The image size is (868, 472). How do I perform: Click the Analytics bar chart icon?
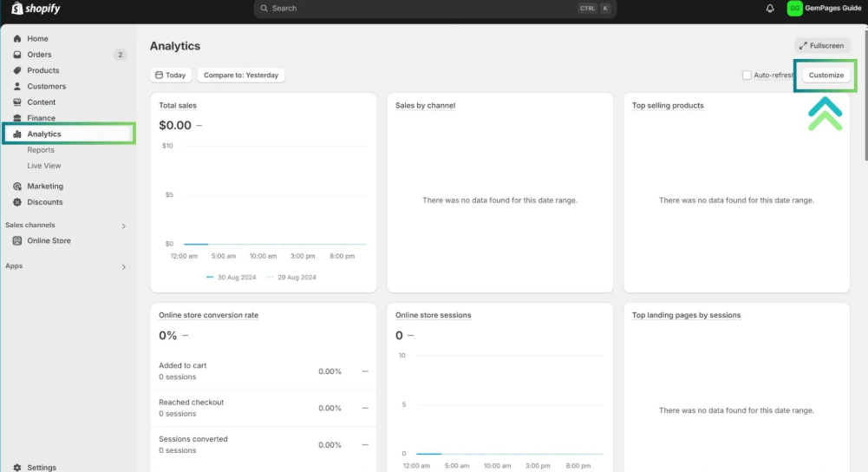click(x=17, y=134)
